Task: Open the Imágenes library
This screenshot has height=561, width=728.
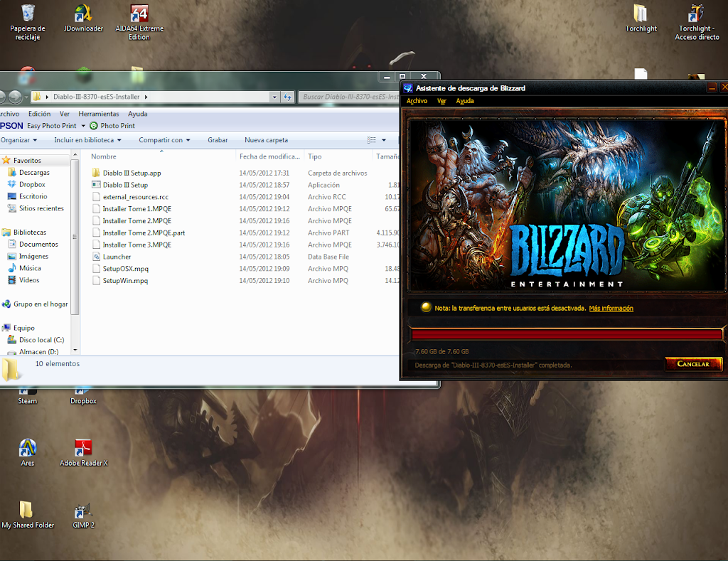Action: [33, 257]
